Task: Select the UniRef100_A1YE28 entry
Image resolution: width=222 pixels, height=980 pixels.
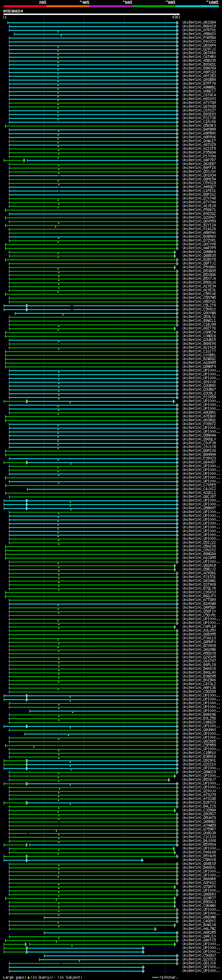Action: coord(199,206)
